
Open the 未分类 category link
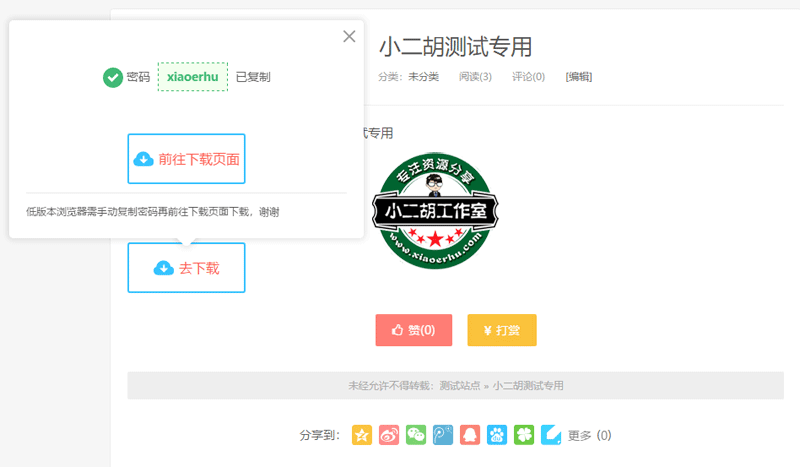(x=423, y=77)
